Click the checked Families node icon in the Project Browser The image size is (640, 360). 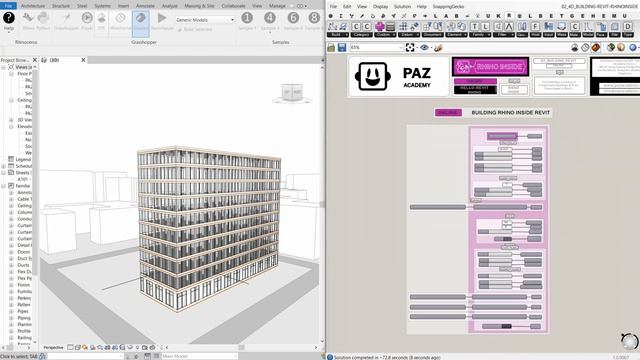(x=11, y=186)
